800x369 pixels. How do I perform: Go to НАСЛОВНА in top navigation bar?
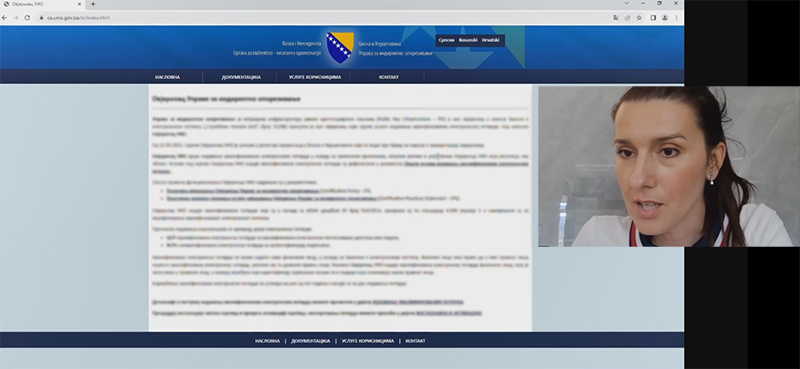(167, 77)
